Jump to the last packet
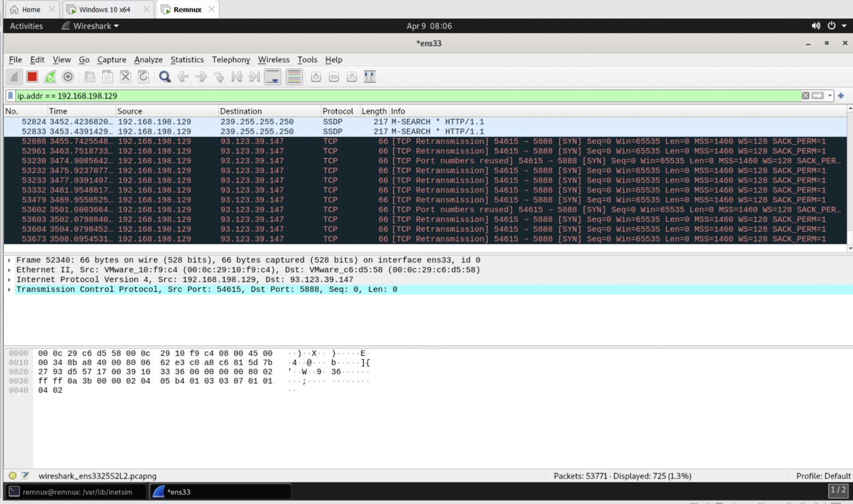 coord(254,77)
